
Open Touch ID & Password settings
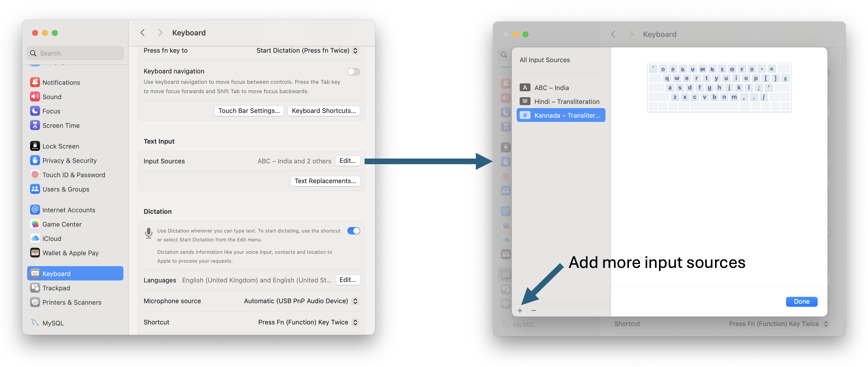(x=75, y=175)
